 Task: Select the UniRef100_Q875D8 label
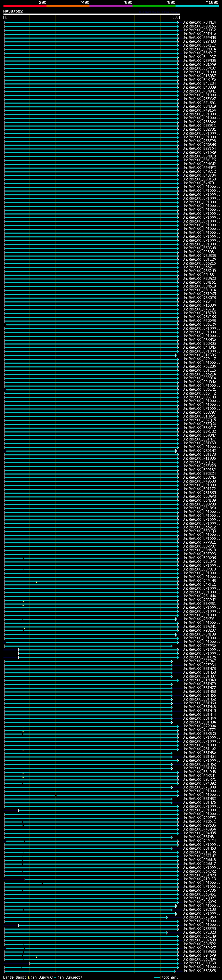click(x=199, y=940)
